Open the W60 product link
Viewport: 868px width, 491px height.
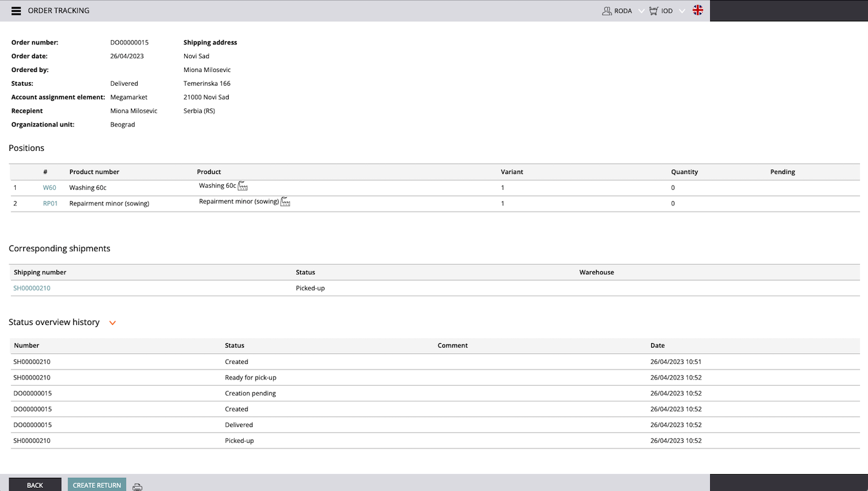coord(50,188)
